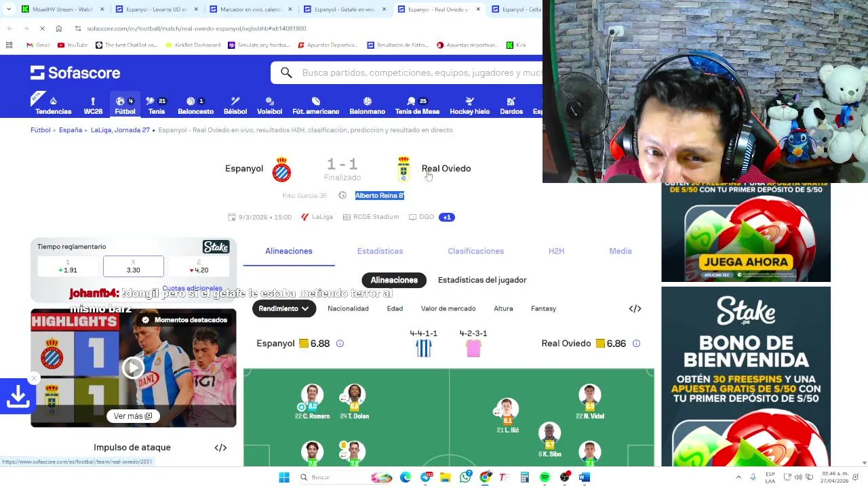The height and width of the screenshot is (488, 868).
Task: Open the Balonmano sport category
Action: pyautogui.click(x=367, y=106)
